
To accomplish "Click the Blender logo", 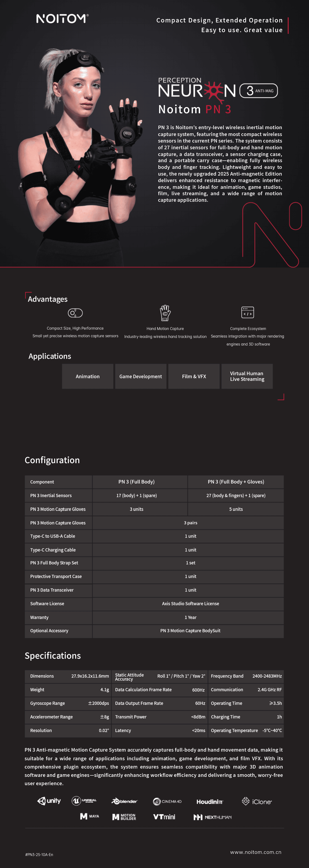I will click(124, 801).
